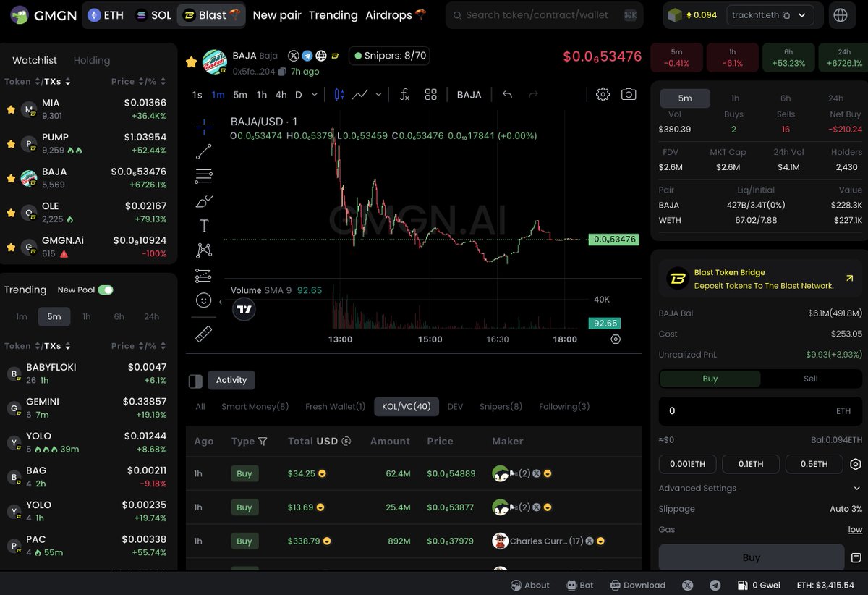This screenshot has width=868, height=595.
Task: Open BAJA's Telegram link
Action: point(307,56)
